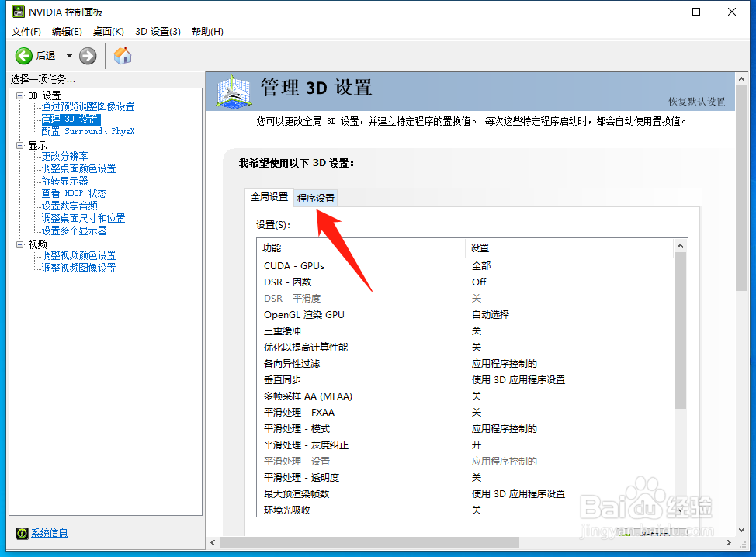
Task: Click the settings list vertical scrollbar thumb
Action: click(680, 330)
